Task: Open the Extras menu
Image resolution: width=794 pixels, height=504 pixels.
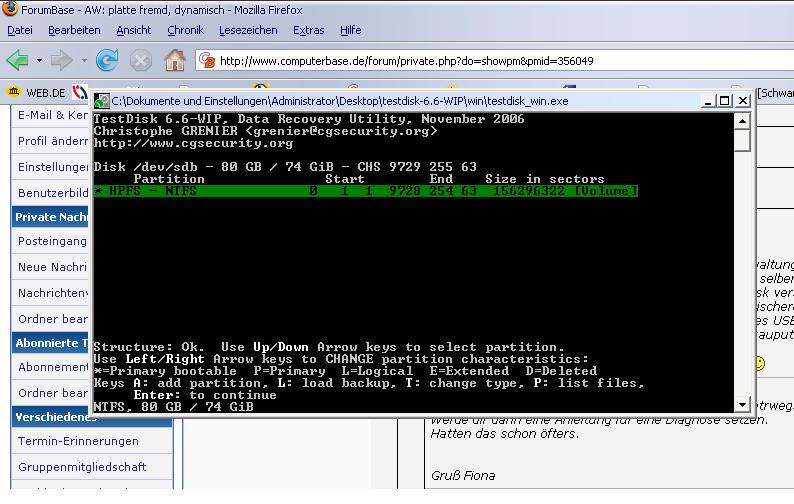Action: pos(308,30)
